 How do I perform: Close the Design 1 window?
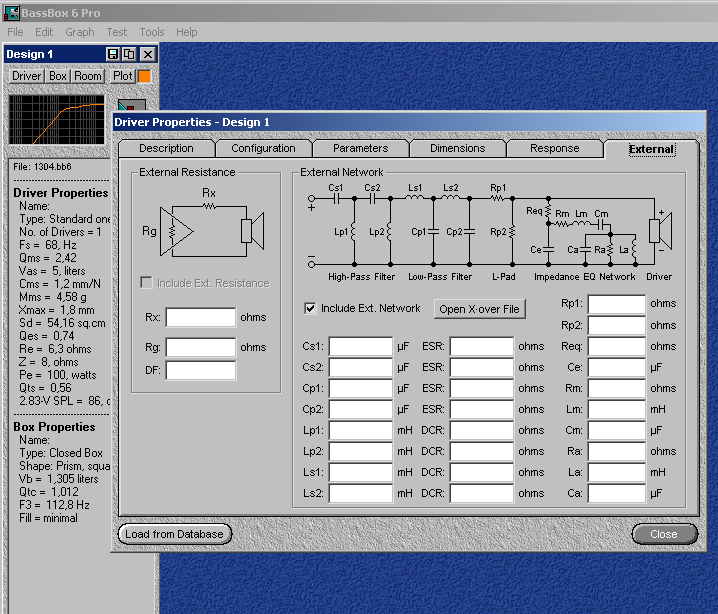[147, 54]
